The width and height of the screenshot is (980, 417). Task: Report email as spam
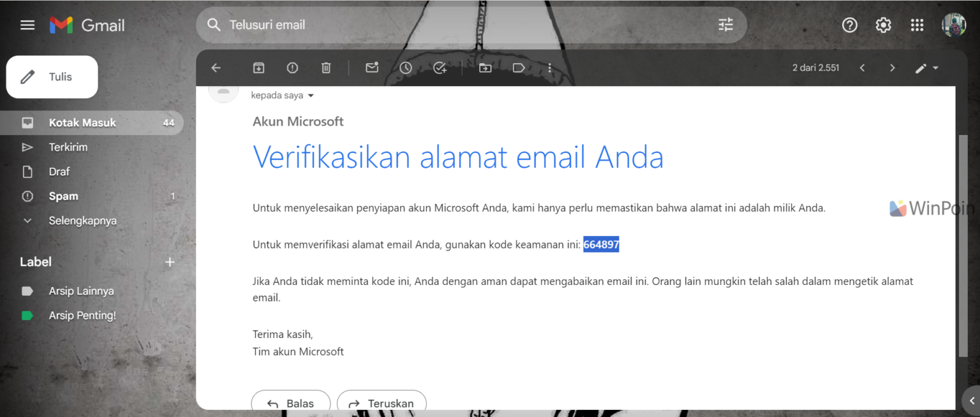click(x=292, y=68)
